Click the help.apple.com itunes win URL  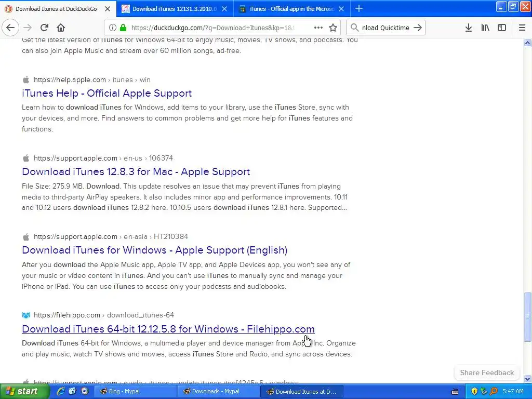(x=92, y=79)
